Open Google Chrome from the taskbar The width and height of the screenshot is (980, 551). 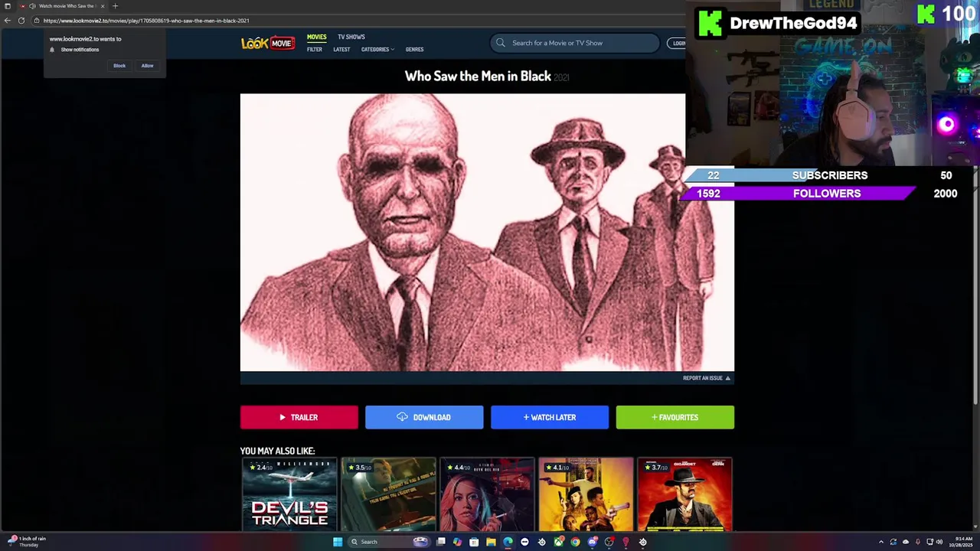click(576, 542)
